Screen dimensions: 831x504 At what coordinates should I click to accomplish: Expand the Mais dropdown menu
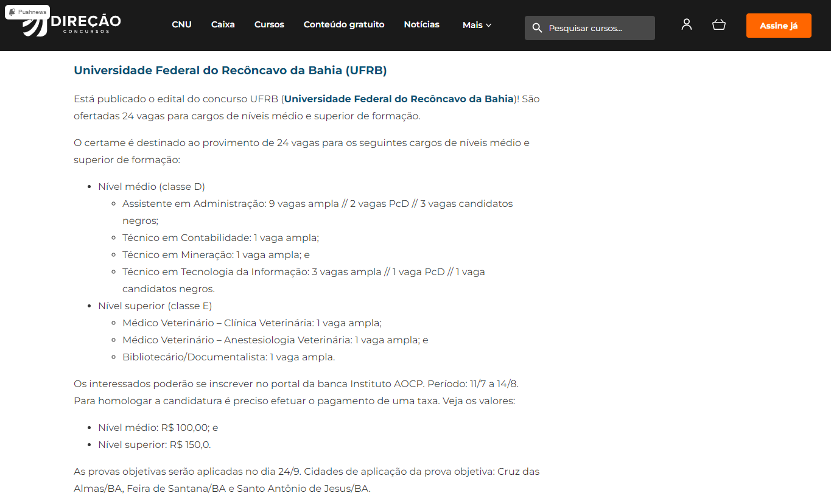(x=477, y=25)
